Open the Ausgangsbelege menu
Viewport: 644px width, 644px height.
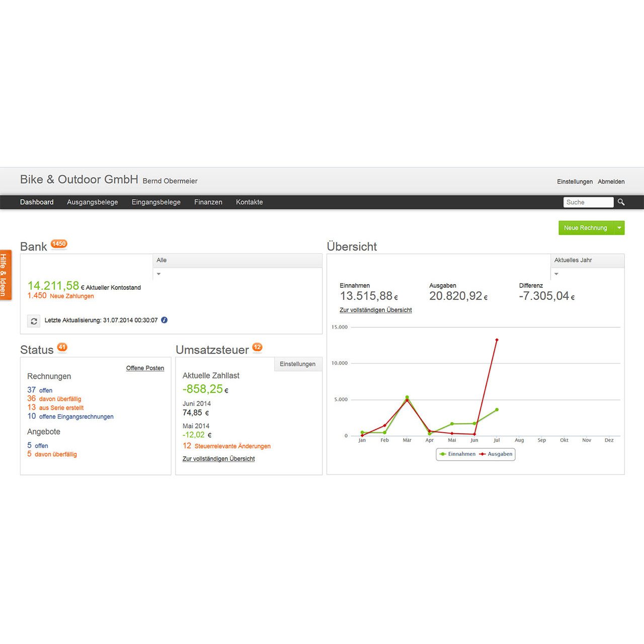(93, 202)
